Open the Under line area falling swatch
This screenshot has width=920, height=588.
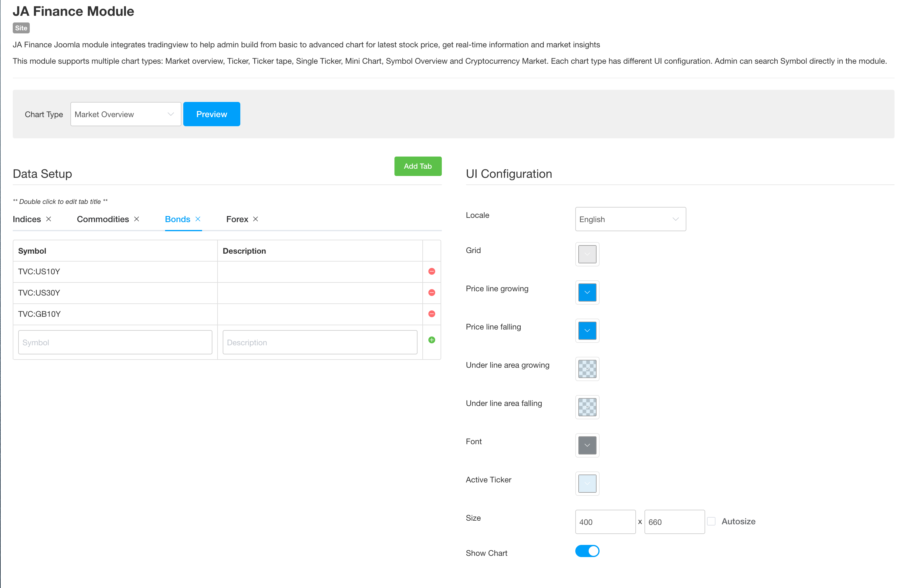point(587,407)
